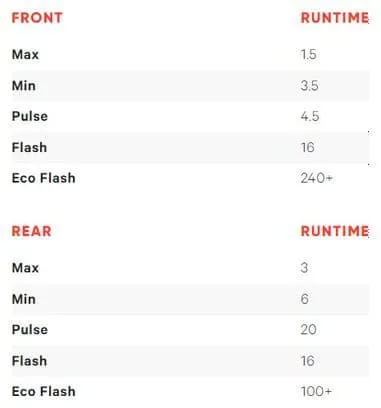Click the front Max runtime value 1.5
This screenshot has height=408, width=381.
point(308,54)
